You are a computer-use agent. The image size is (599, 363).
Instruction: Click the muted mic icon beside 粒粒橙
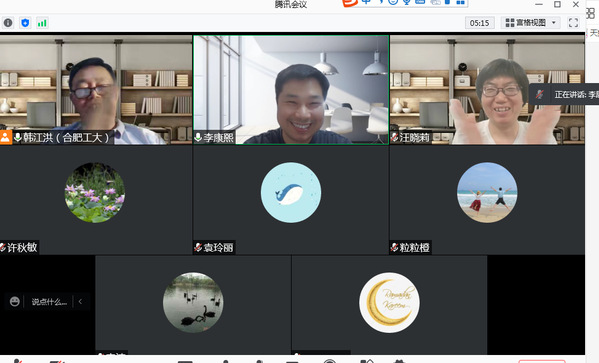coord(395,247)
